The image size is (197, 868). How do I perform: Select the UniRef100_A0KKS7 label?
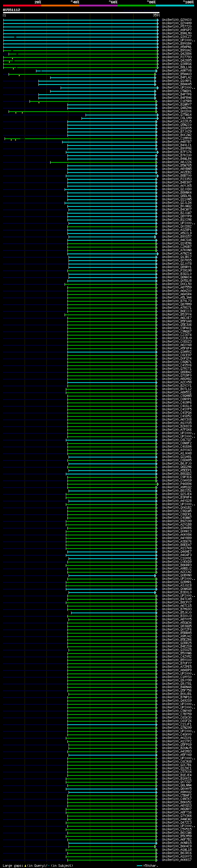coord(177,860)
